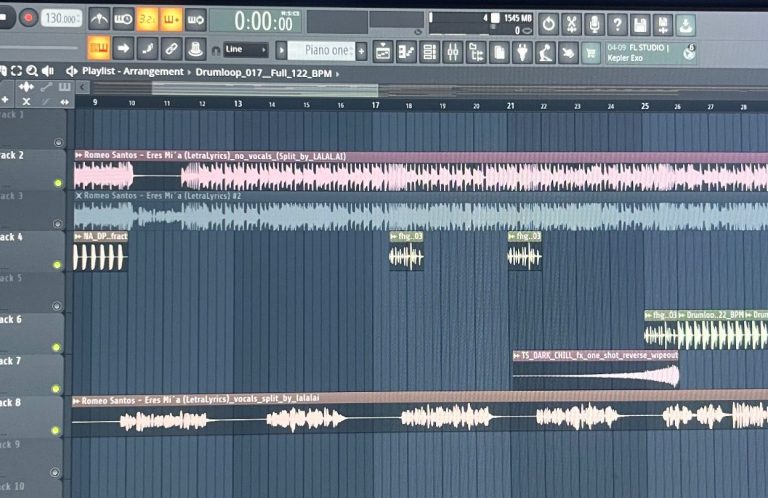Open pattern menu arrow left of Piano one
The image size is (768, 498).
[x=281, y=50]
